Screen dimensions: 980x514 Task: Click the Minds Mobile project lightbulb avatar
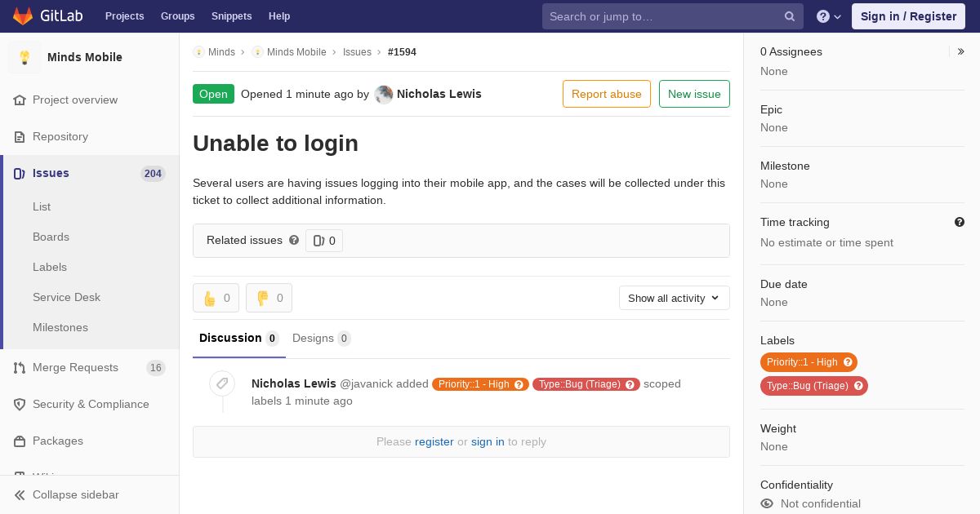(24, 57)
